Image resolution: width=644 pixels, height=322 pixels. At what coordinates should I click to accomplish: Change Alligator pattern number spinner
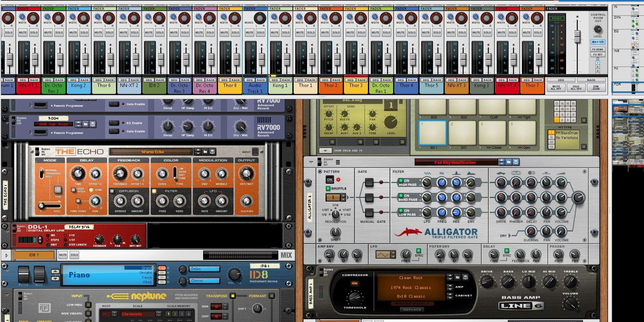343,198
